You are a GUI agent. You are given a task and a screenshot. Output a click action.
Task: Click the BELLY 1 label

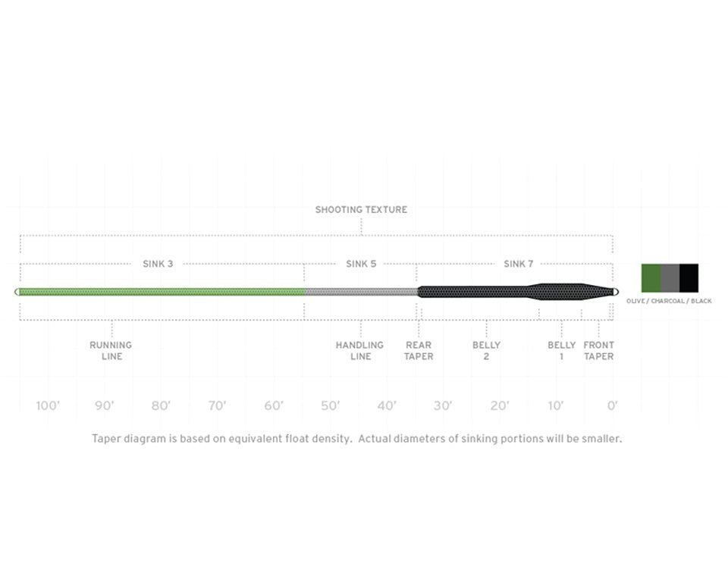[x=562, y=350]
